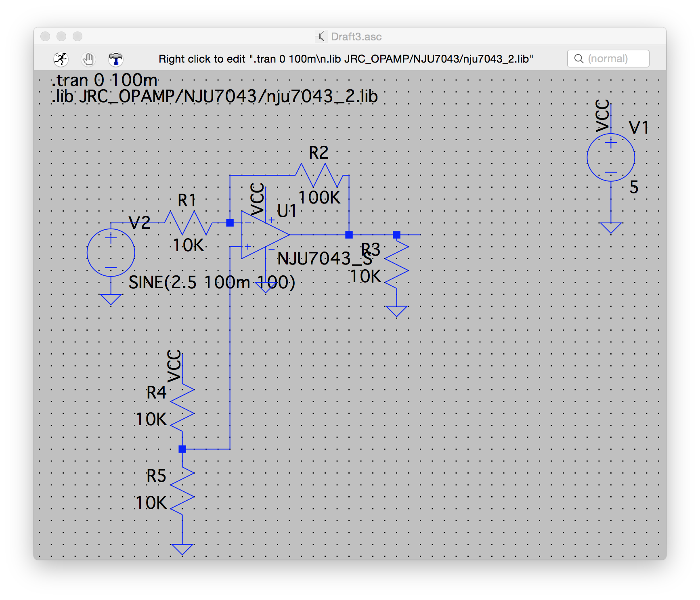
Task: Click the Run simulation running-man icon
Action: click(x=61, y=59)
